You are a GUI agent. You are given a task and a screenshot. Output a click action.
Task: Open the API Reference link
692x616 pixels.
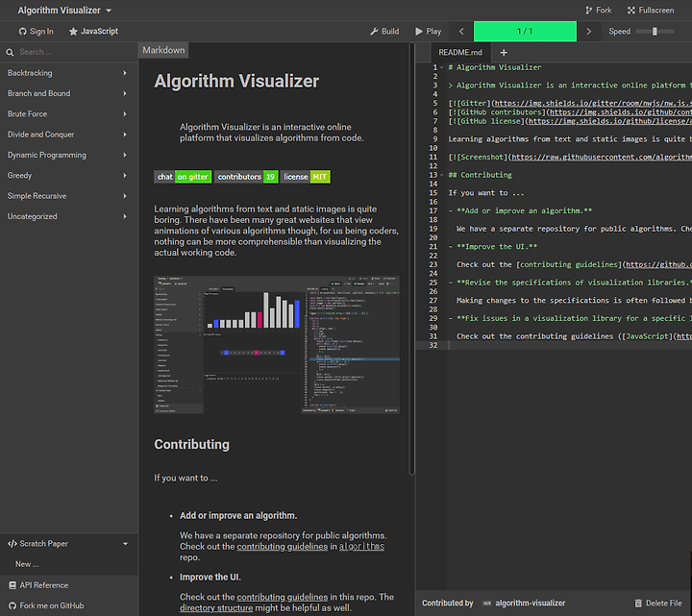(x=69, y=585)
